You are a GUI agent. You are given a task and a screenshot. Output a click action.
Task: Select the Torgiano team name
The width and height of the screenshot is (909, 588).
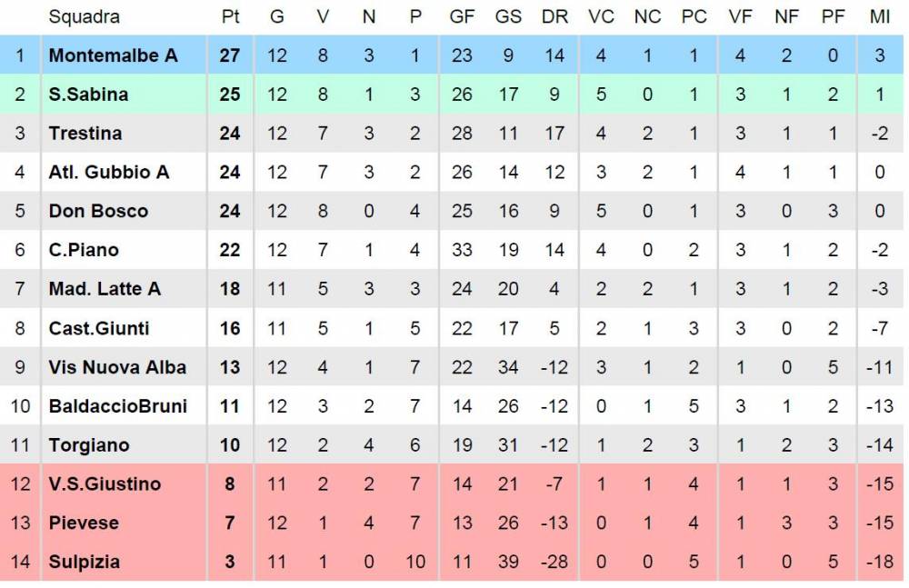point(89,444)
